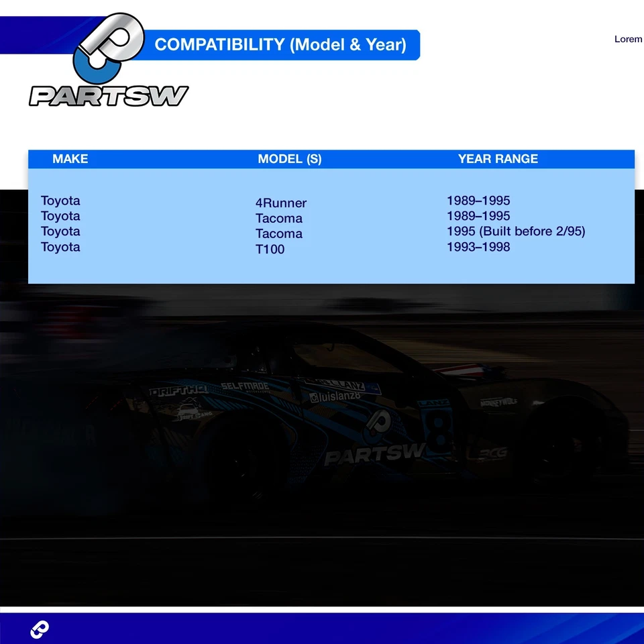This screenshot has height=644, width=644.
Task: Click the 1989–1995 year range for 4Runner
Action: pos(478,201)
